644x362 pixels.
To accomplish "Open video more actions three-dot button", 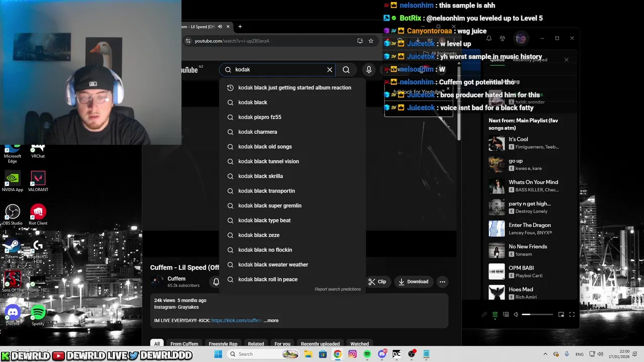I will [442, 282].
